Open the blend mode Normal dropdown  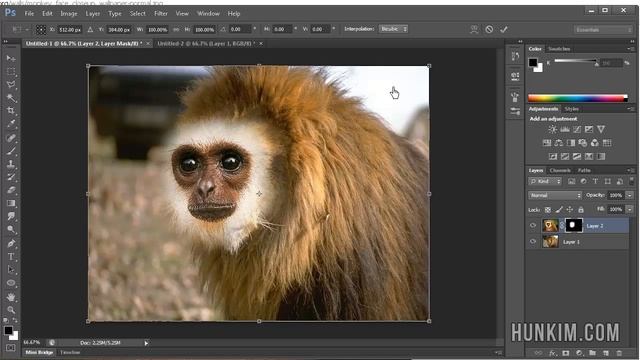pyautogui.click(x=555, y=196)
